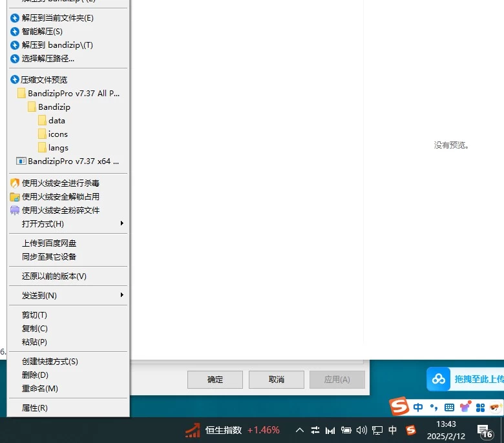Viewport: 504px width, 443px height.
Task: Open the taskbar stock chart widget icon
Action: [x=193, y=430]
